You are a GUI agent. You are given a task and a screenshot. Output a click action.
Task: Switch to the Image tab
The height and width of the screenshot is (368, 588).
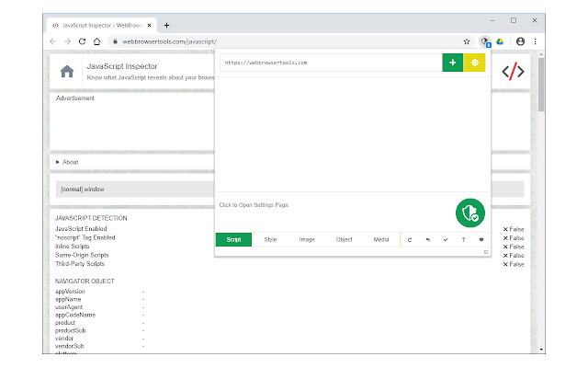(x=307, y=240)
